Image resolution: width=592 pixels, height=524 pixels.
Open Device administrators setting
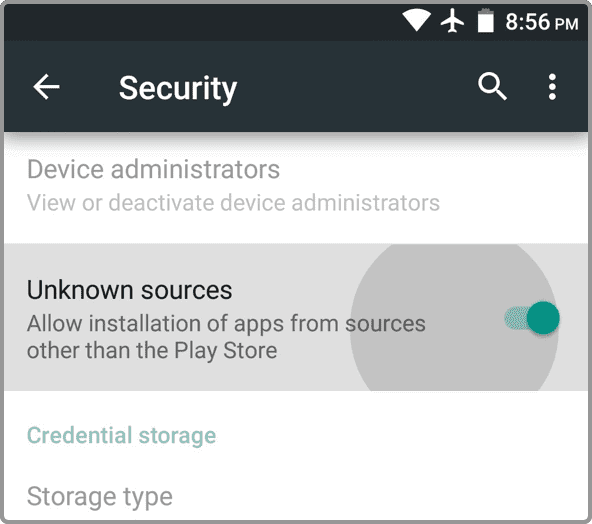tap(296, 187)
